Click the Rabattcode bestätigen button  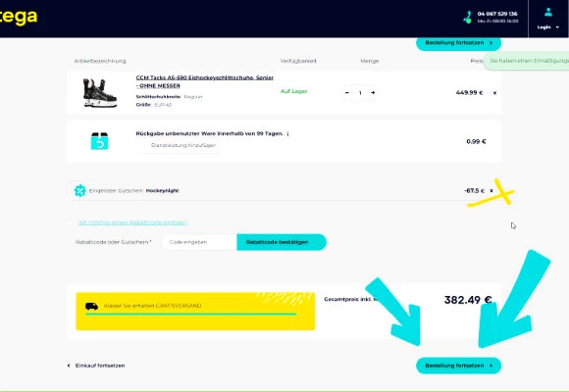pos(282,242)
